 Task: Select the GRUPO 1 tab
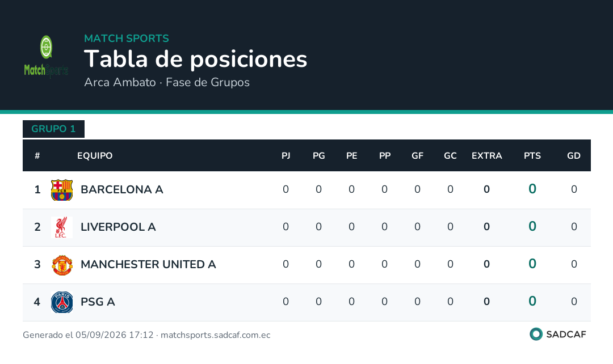pos(53,129)
